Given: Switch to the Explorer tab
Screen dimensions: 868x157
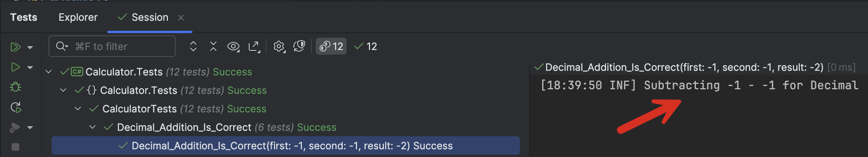Looking at the screenshot, I should [78, 17].
